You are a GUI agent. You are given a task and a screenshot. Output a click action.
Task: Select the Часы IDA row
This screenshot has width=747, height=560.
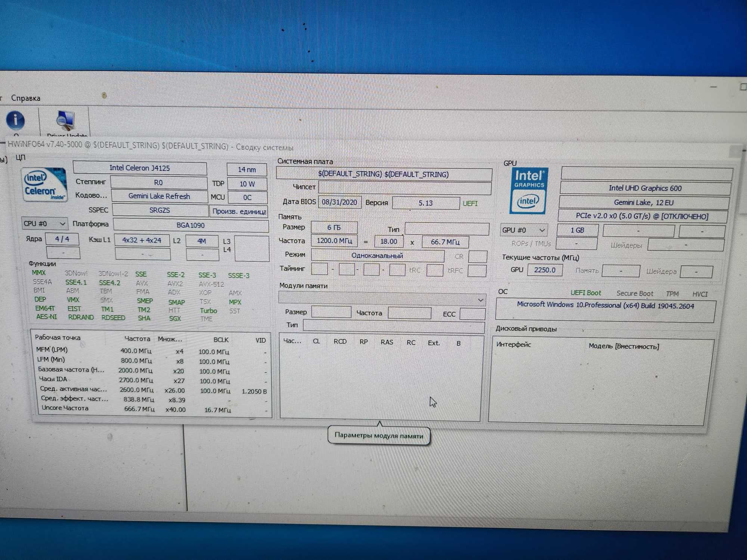153,380
